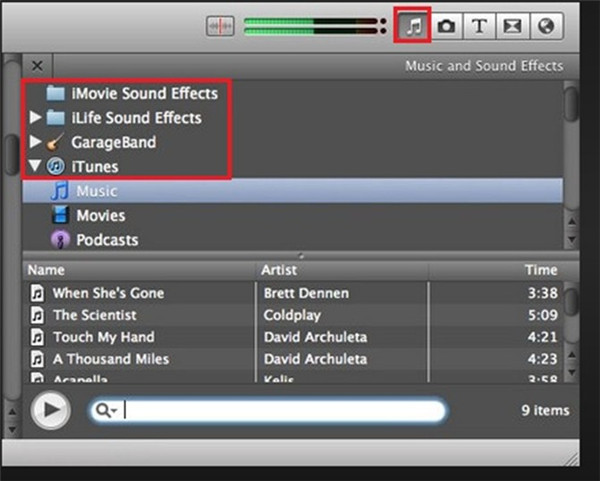Open the Music and Sound Effects browser
The height and width of the screenshot is (481, 600).
[414, 26]
